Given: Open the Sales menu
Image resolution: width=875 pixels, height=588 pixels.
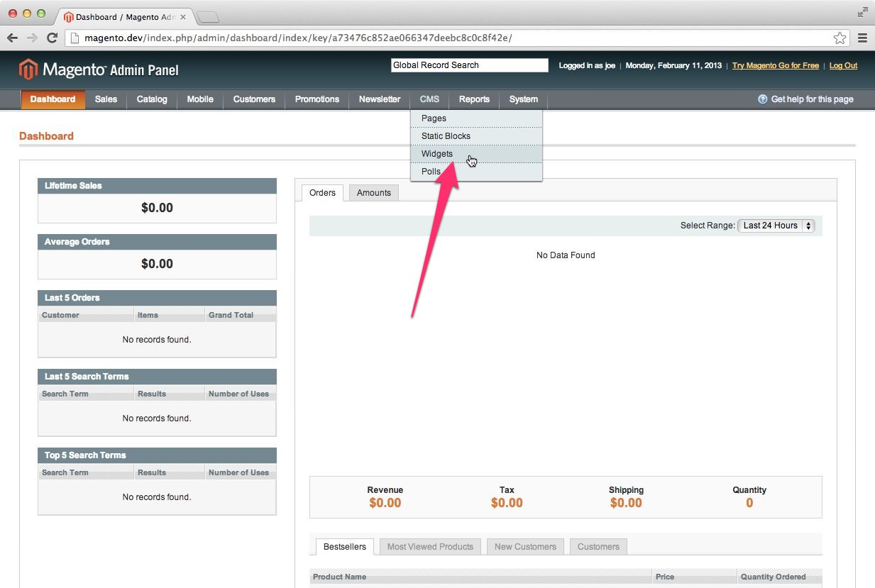Looking at the screenshot, I should pyautogui.click(x=106, y=99).
